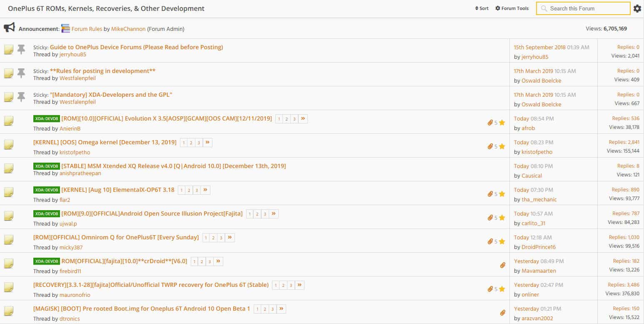Click attachment paperclip on Evolution X row
The image size is (644, 324).
(x=490, y=123)
